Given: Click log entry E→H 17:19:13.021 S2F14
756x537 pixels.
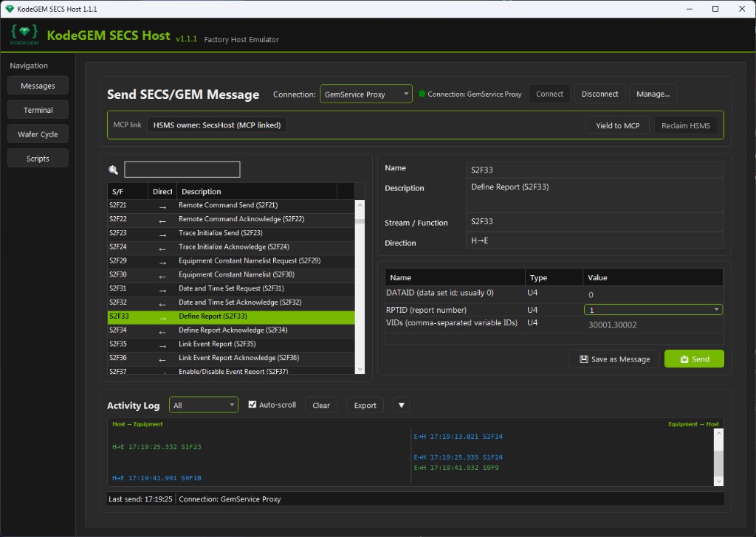Looking at the screenshot, I should coord(458,437).
